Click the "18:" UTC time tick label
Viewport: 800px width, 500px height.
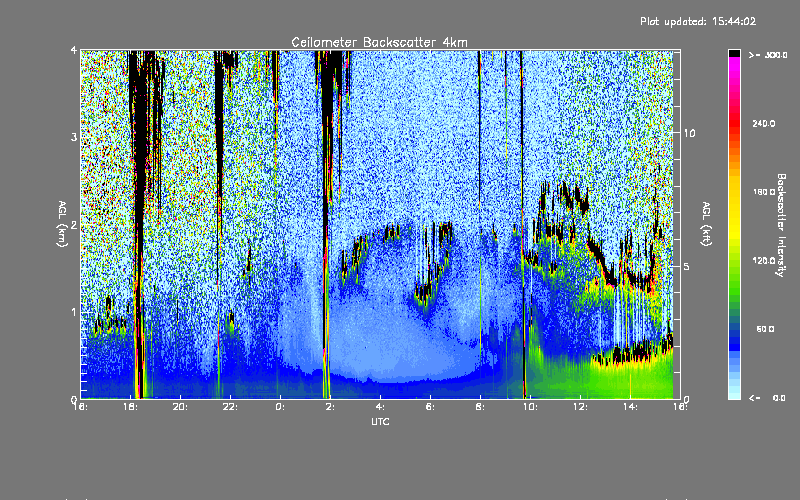click(x=131, y=407)
